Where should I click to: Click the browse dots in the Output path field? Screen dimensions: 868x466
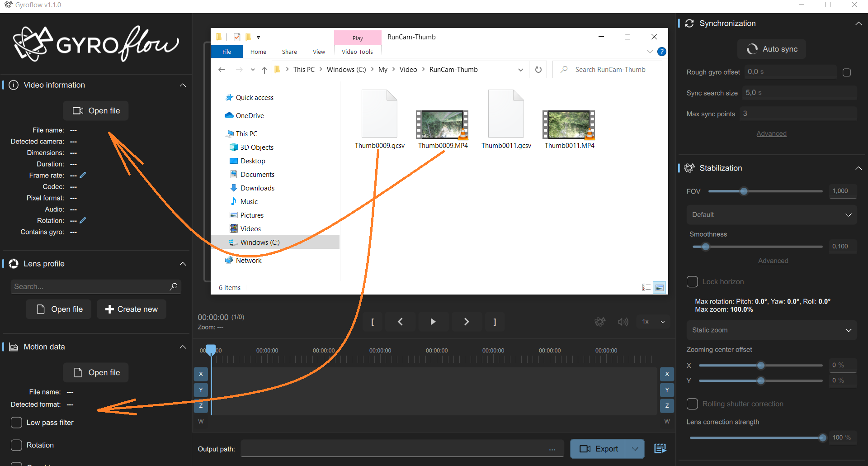552,449
